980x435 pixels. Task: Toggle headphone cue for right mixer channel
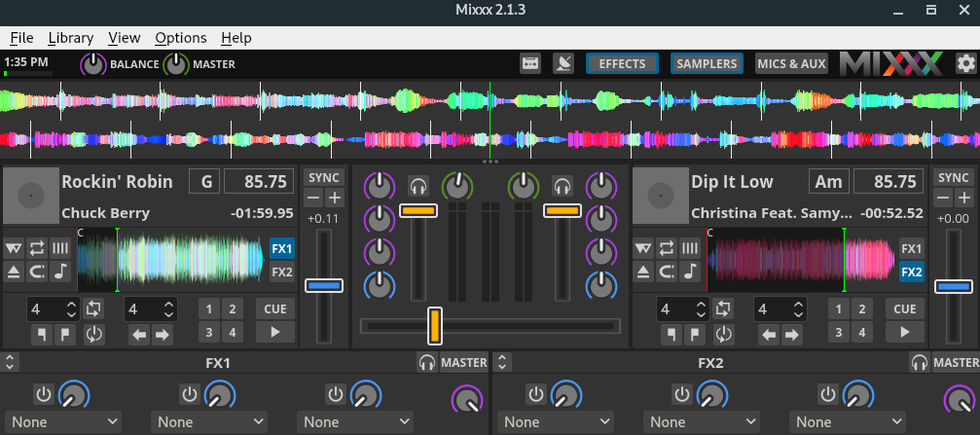coord(563,186)
